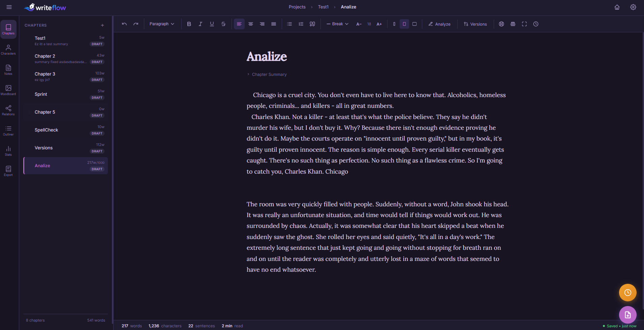This screenshot has height=330, width=644.
Task: Select the Test1 chapter
Action: (x=66, y=40)
